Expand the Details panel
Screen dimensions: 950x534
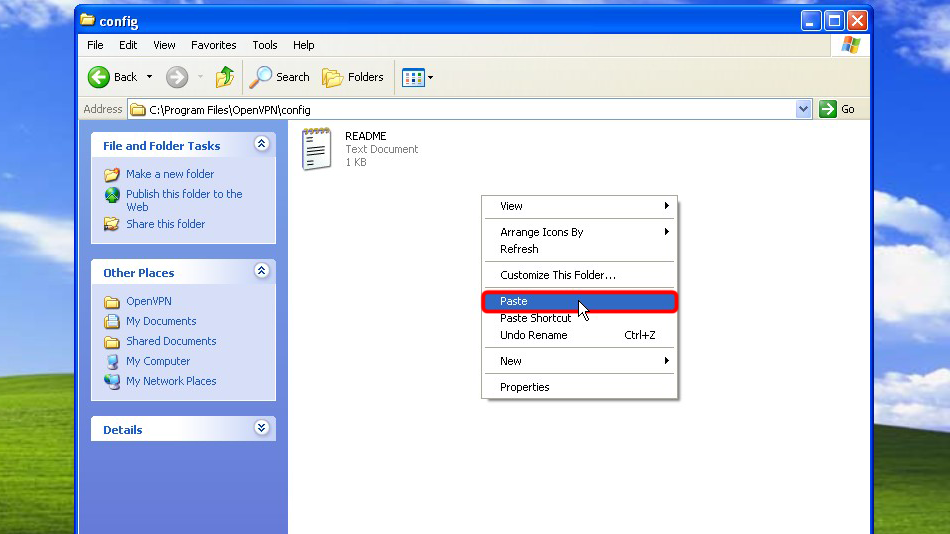[262, 429]
